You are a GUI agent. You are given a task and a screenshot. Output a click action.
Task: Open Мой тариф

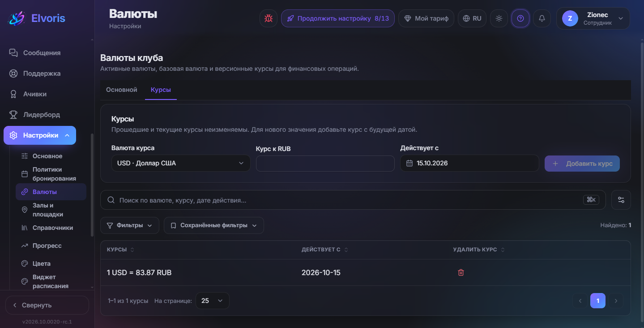click(426, 18)
